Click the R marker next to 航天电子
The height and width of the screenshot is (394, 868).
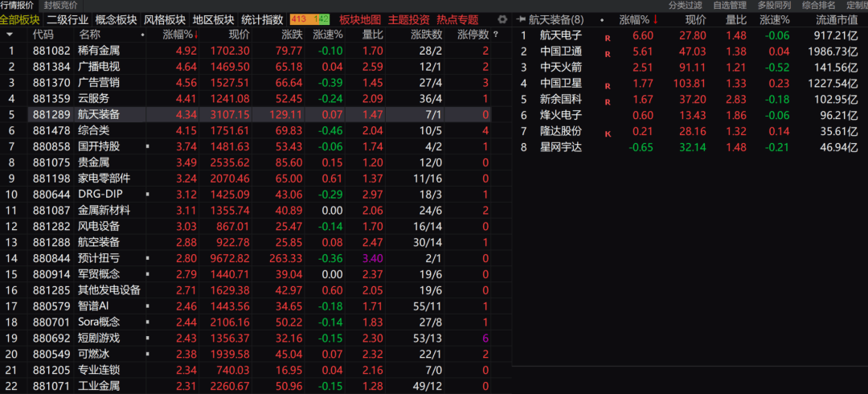click(x=608, y=36)
